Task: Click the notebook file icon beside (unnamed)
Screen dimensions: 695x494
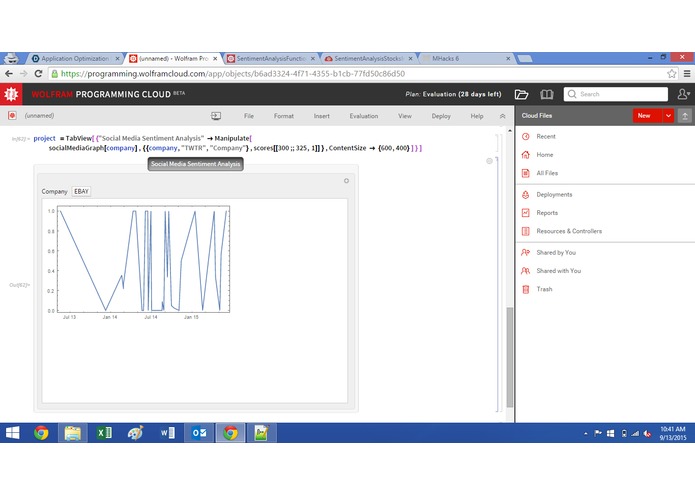Action: 12,116
